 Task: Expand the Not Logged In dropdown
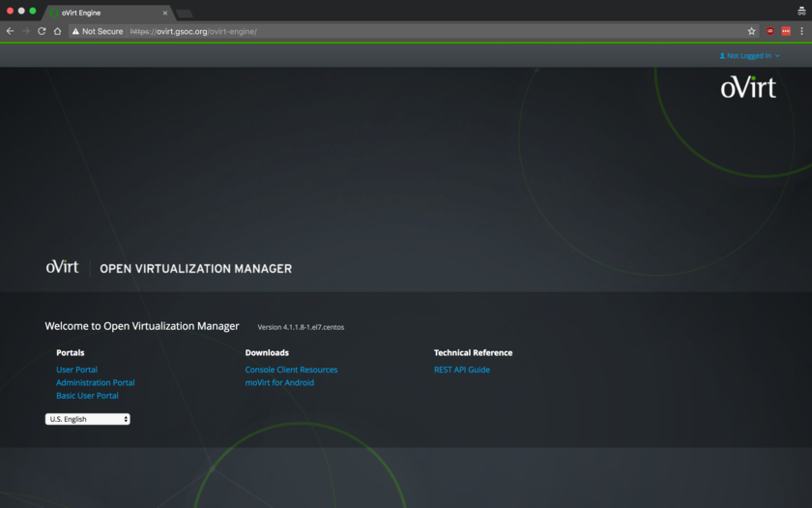click(x=749, y=55)
